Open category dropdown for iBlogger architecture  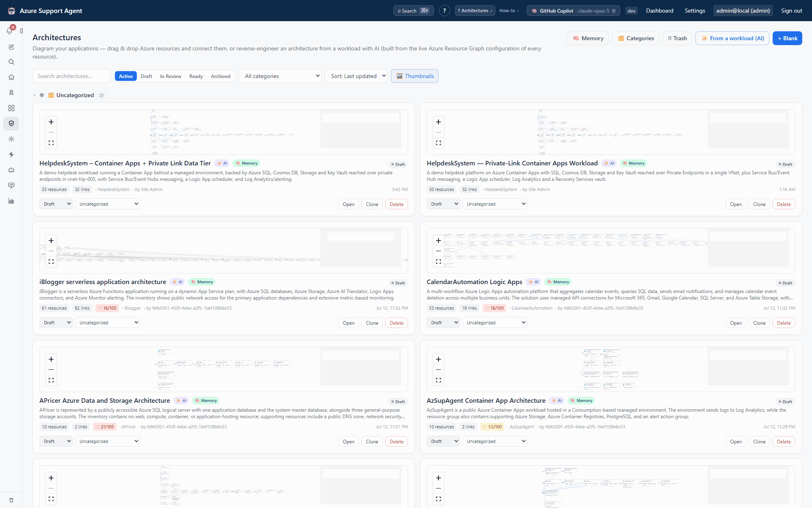108,323
